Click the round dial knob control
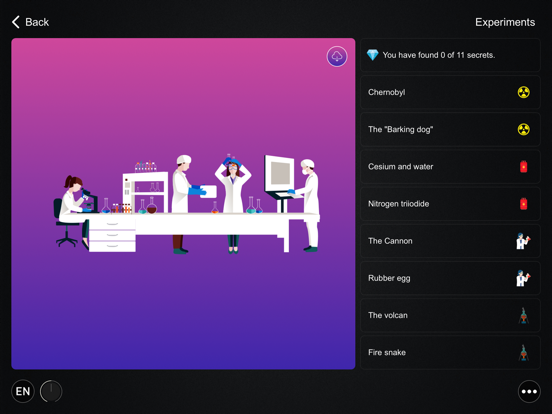The width and height of the screenshot is (552, 414). 51,391
